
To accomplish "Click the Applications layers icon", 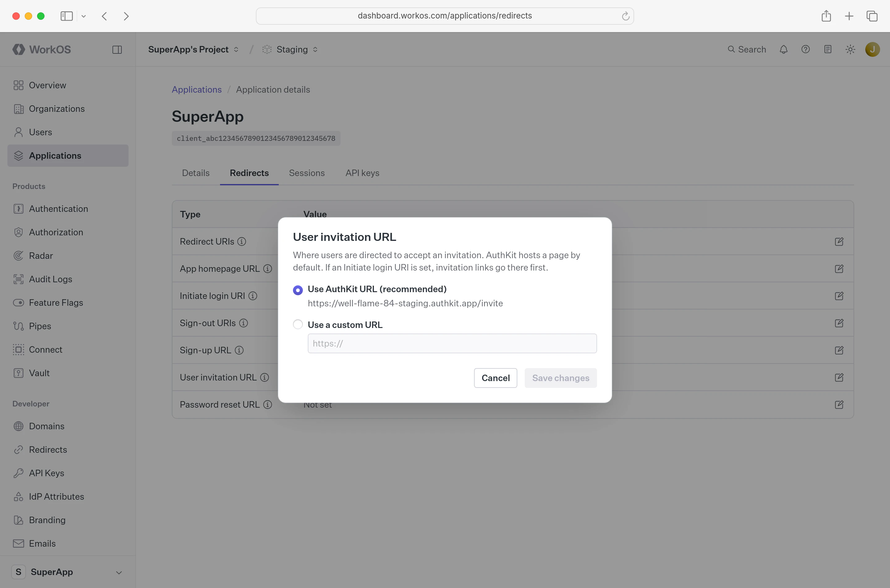I will (x=18, y=156).
